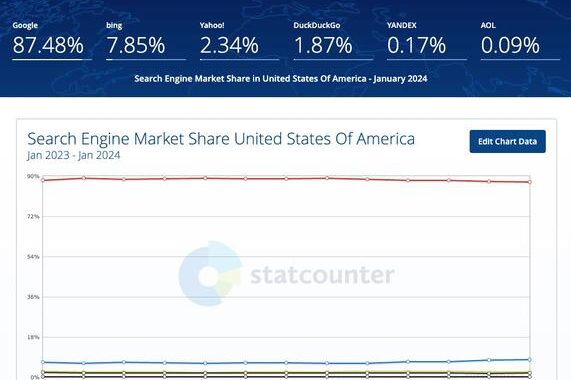
Task: Click the last blue bing data point
Action: click(529, 360)
